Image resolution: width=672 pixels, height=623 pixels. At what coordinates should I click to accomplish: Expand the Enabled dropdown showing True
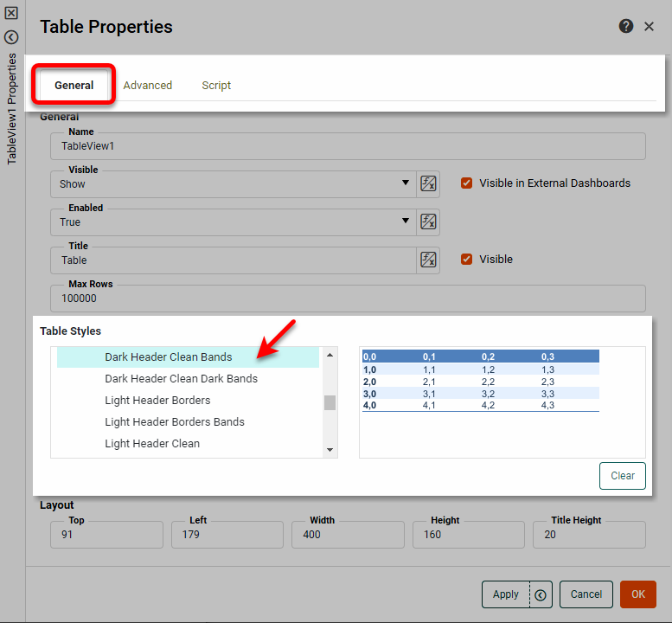tap(406, 222)
